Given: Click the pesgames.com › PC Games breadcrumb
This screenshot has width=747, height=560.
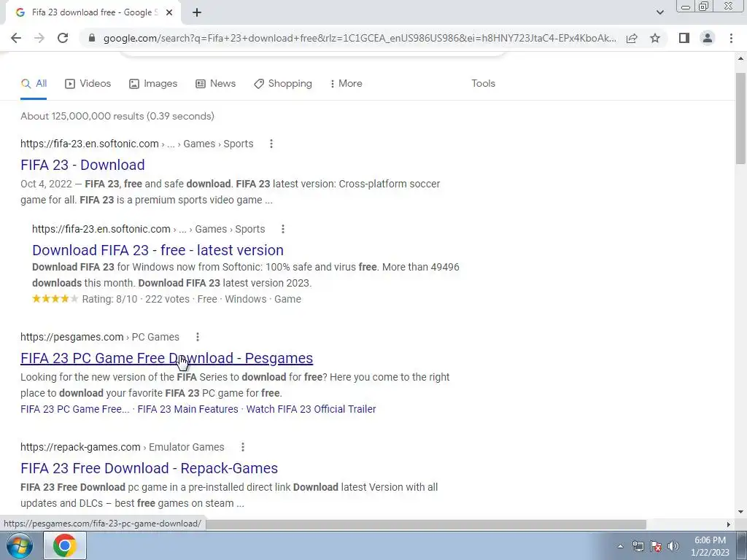Looking at the screenshot, I should pos(100,337).
